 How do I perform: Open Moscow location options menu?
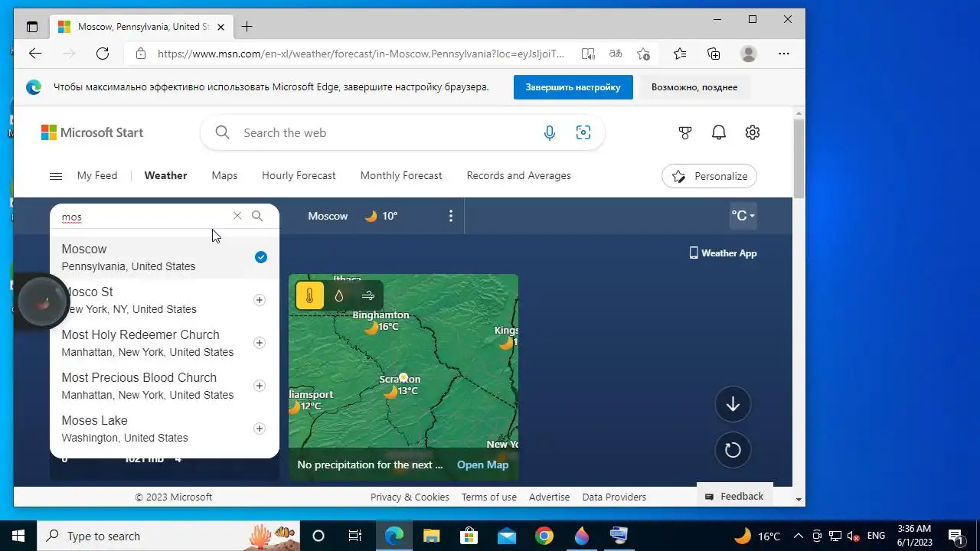(x=451, y=216)
